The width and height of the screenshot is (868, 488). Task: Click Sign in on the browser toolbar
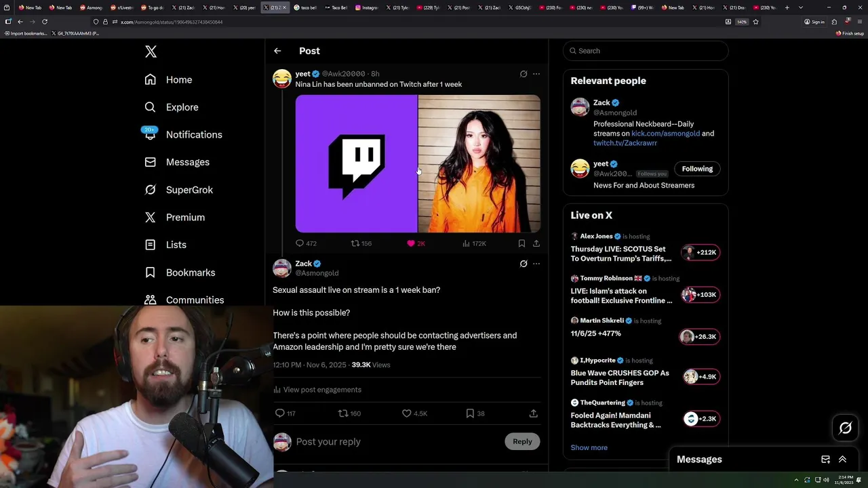click(814, 22)
